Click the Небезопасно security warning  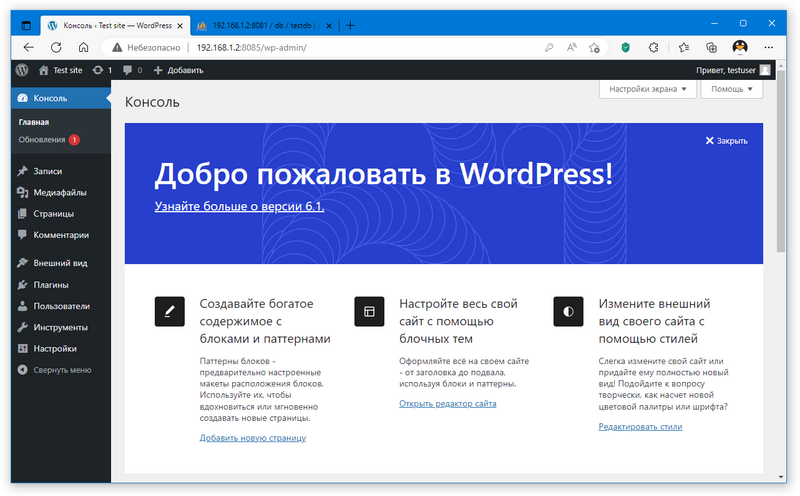(146, 47)
